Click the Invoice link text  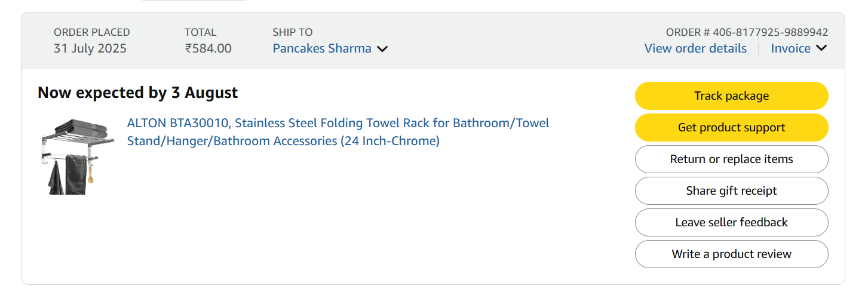pos(790,48)
